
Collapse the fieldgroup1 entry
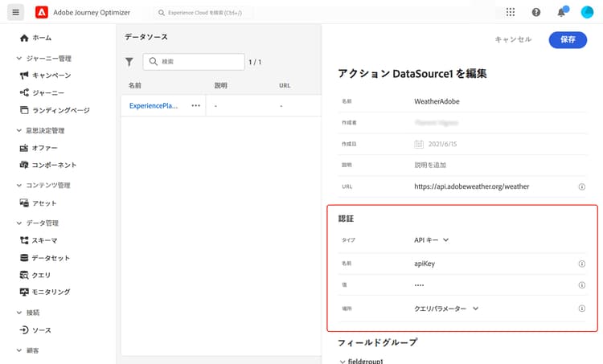(343, 362)
